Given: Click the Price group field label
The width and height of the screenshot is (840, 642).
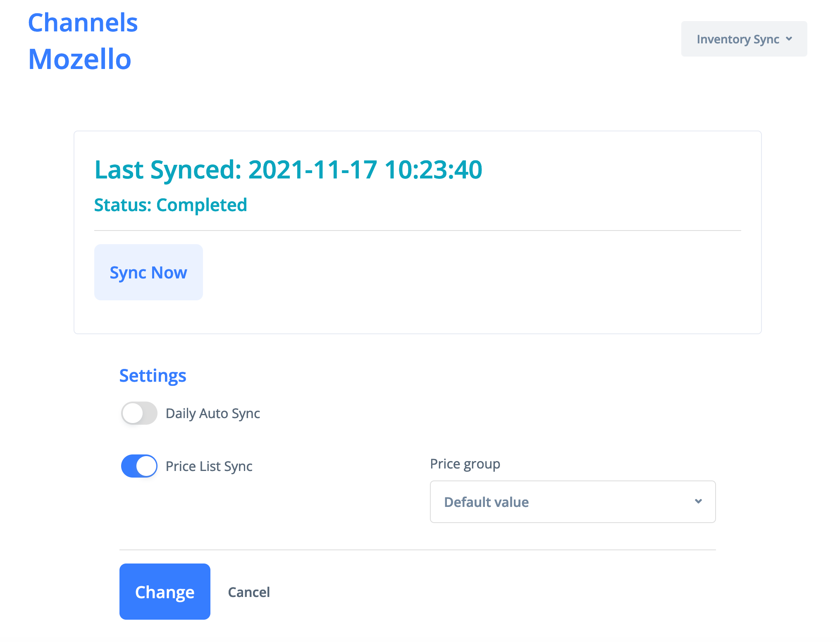Looking at the screenshot, I should 465,464.
